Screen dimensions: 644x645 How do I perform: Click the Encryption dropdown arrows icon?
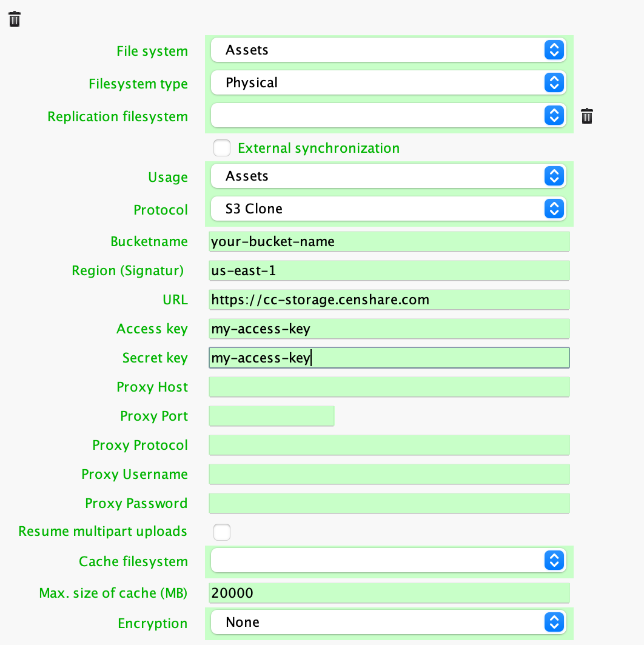[554, 622]
